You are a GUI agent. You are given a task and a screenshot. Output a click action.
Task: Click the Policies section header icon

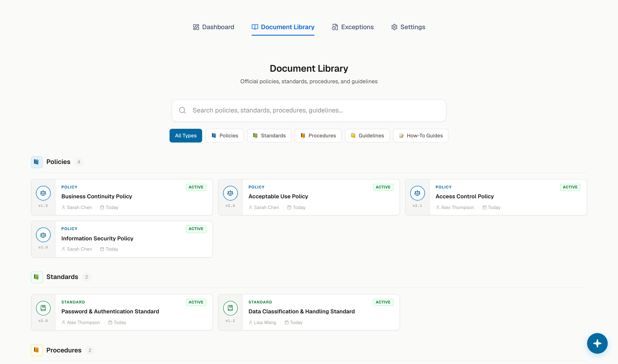point(37,162)
